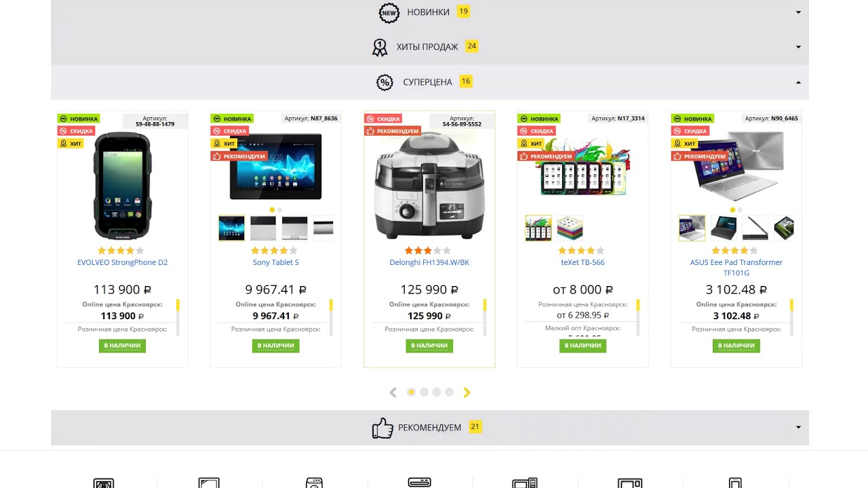The width and height of the screenshot is (868, 488).
Task: Click the NEW badge icon beside Новинки
Action: [x=389, y=13]
